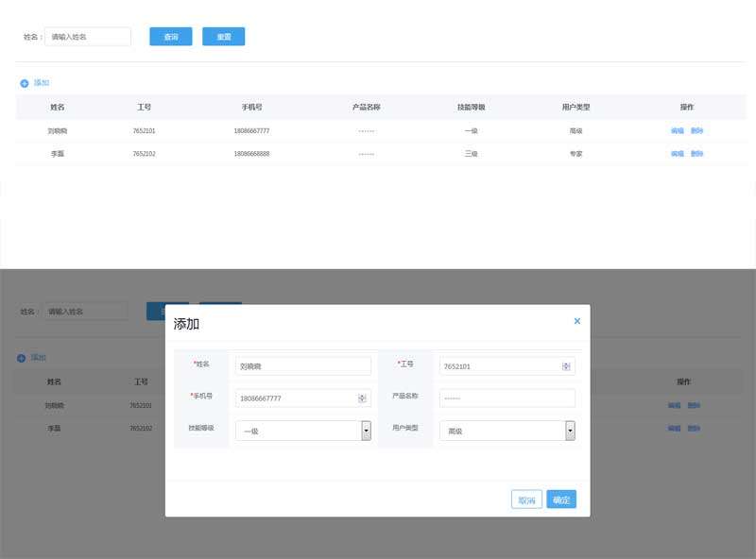Click the undimmed 查询 search button
Screen dimensions: 756x559
tap(171, 37)
